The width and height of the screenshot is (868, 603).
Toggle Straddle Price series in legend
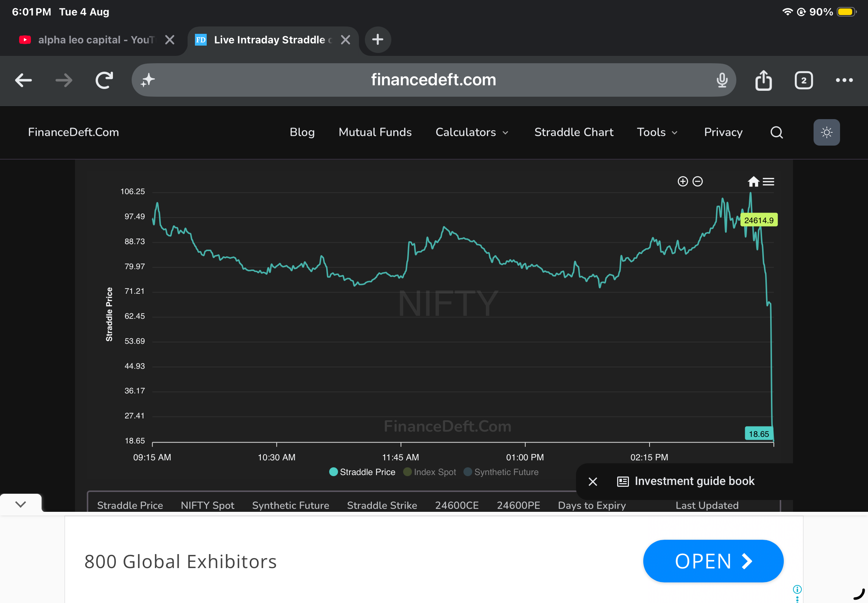point(362,472)
